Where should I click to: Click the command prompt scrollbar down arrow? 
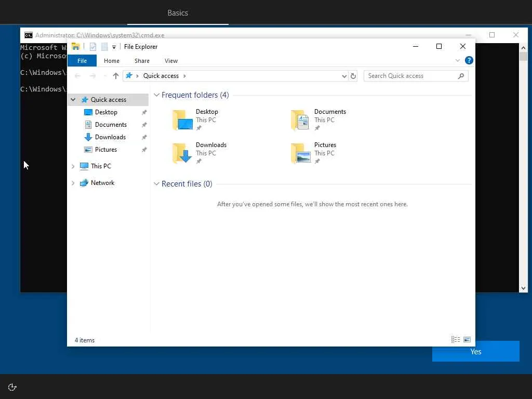tap(523, 288)
